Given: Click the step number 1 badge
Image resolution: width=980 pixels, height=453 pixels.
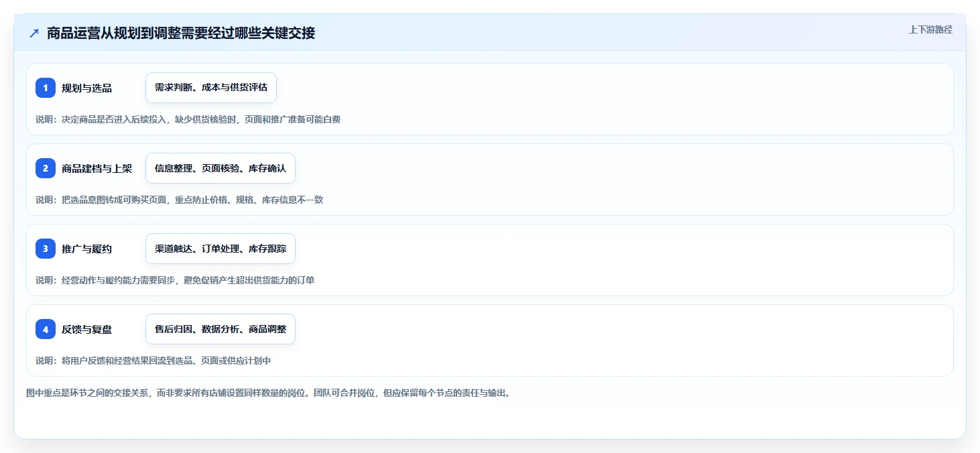Looking at the screenshot, I should (46, 88).
